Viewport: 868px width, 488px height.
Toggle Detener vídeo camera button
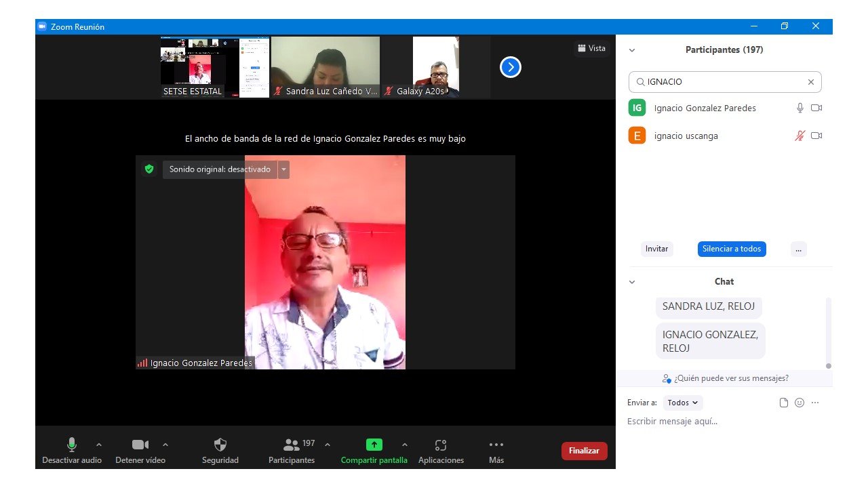click(x=140, y=445)
